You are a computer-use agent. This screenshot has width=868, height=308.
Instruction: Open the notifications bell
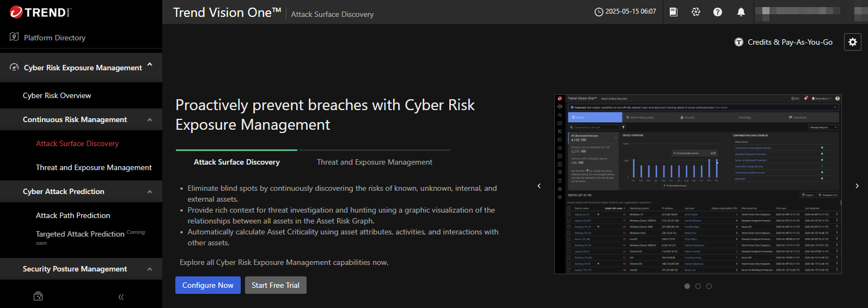[741, 12]
